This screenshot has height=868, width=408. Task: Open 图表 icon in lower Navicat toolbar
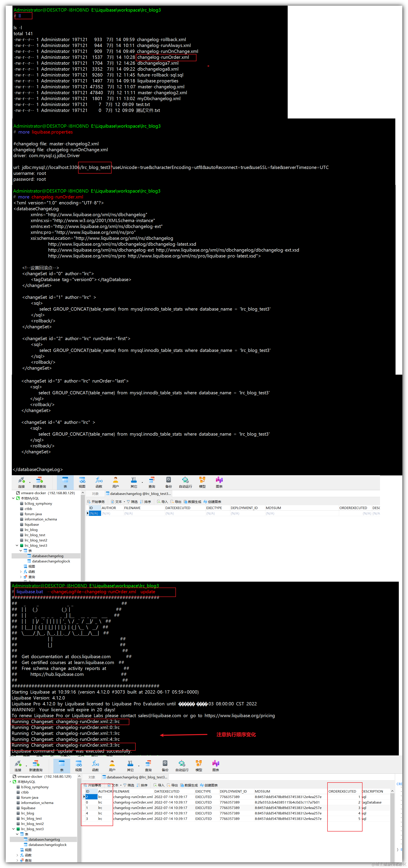click(x=216, y=765)
